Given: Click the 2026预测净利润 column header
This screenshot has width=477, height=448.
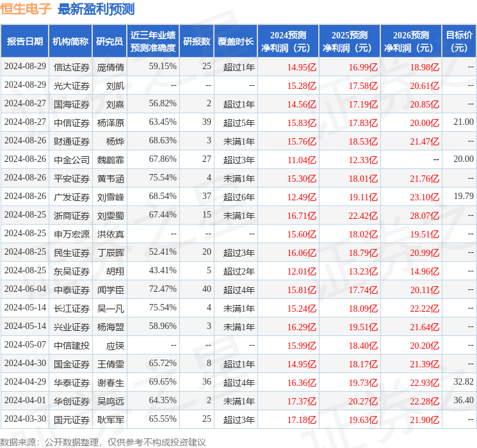Looking at the screenshot, I should 411,41.
